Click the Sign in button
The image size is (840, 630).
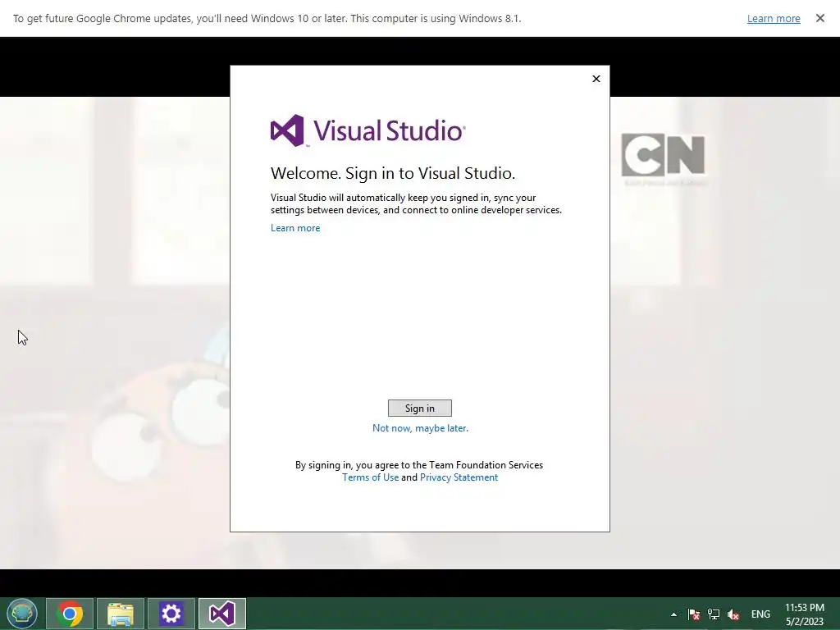click(419, 409)
